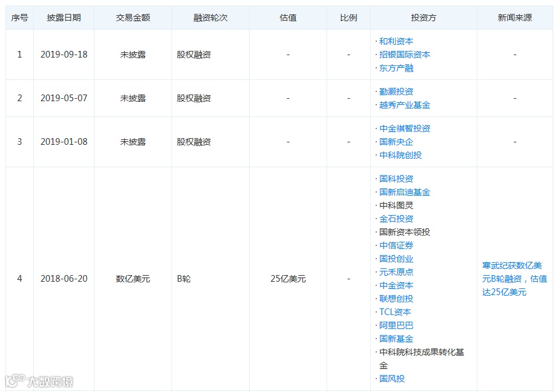This screenshot has height=392, width=558.
Task: Open investor link 国新启迪基金
Action: [x=405, y=192]
